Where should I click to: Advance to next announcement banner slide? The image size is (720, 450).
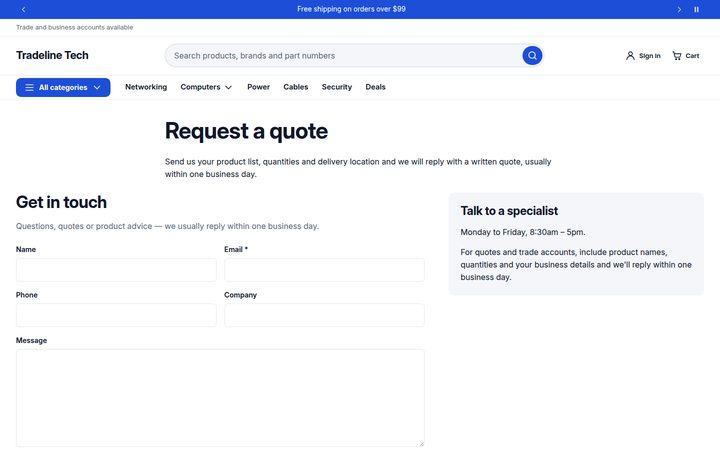pyautogui.click(x=679, y=9)
